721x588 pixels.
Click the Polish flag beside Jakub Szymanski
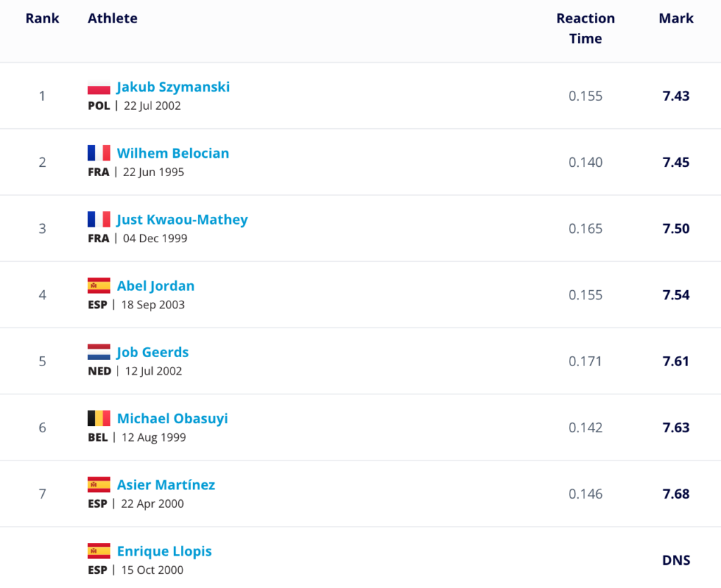coord(99,87)
